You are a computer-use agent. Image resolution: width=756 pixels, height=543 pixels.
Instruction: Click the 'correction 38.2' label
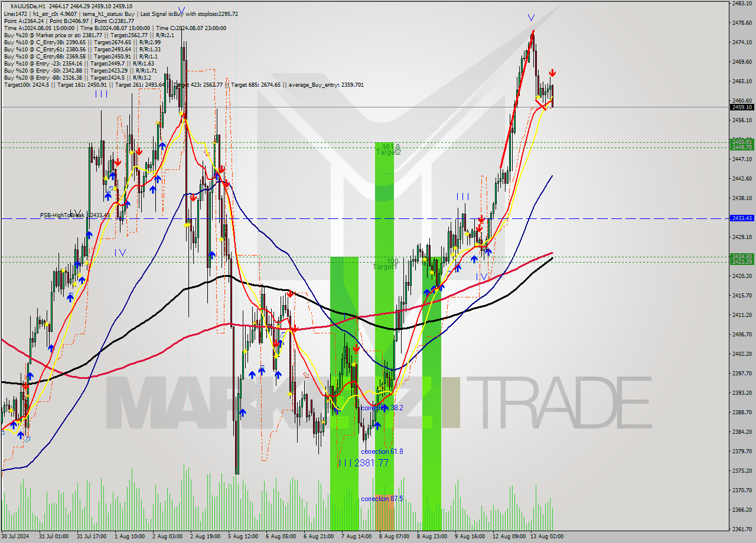382,408
